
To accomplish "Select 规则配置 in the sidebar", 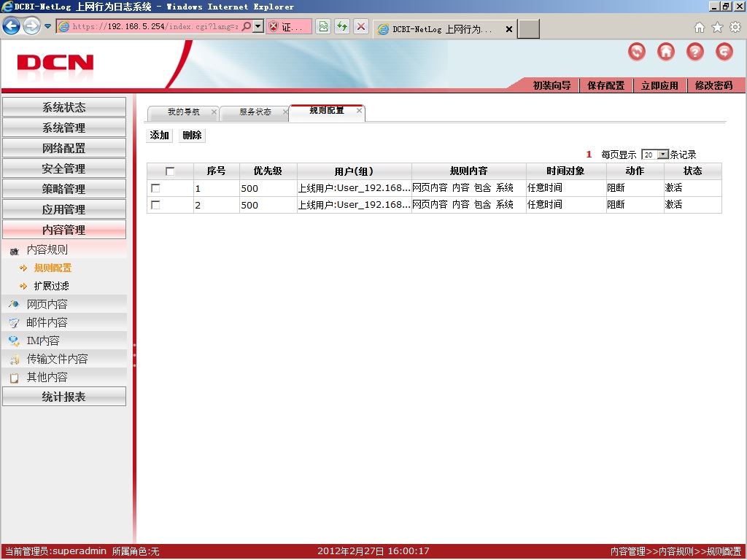I will (x=53, y=268).
